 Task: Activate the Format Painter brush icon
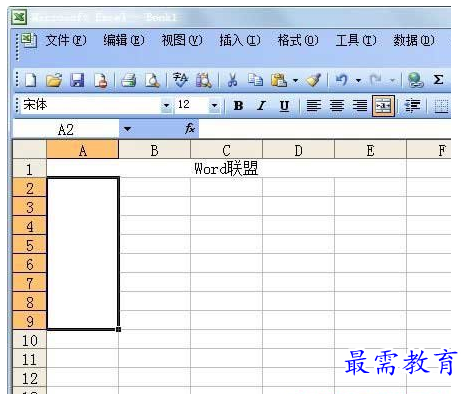point(314,80)
